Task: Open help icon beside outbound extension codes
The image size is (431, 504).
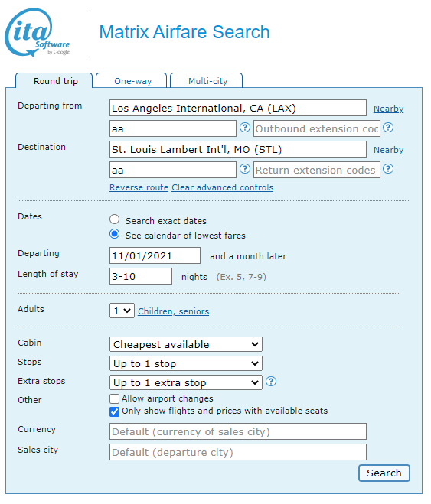Action: point(388,128)
